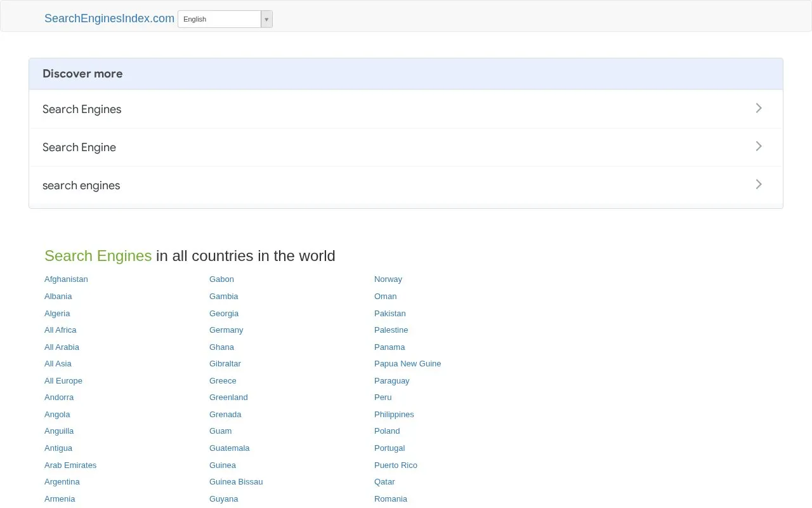
Task: Select Anguilla from the country list
Action: coord(59,431)
